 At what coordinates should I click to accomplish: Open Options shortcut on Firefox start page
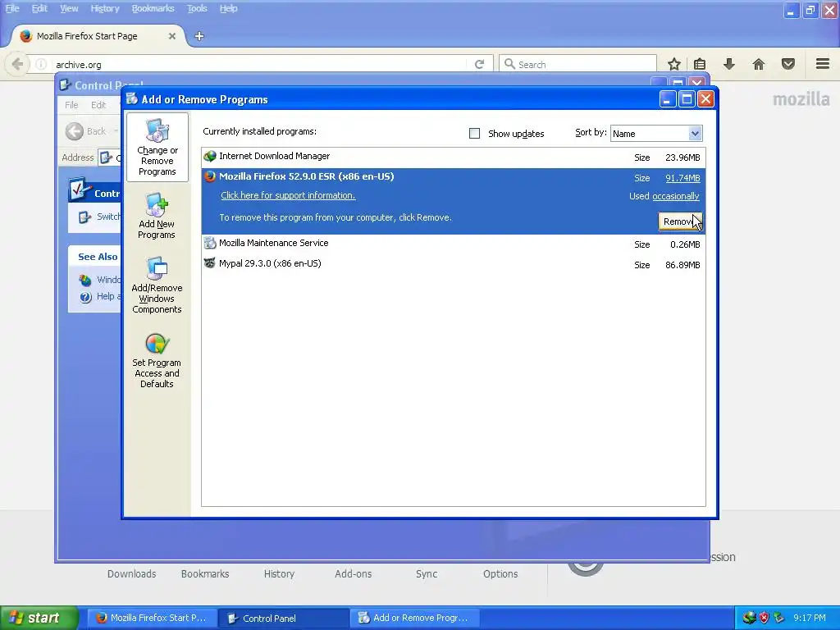click(x=500, y=573)
